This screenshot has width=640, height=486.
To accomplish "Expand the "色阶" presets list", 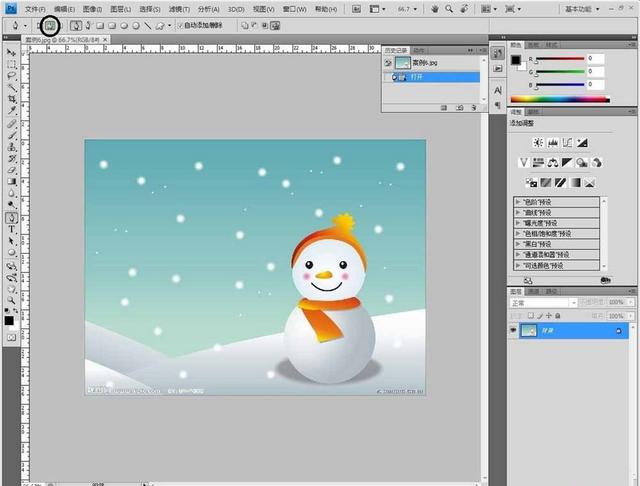I will (x=518, y=201).
